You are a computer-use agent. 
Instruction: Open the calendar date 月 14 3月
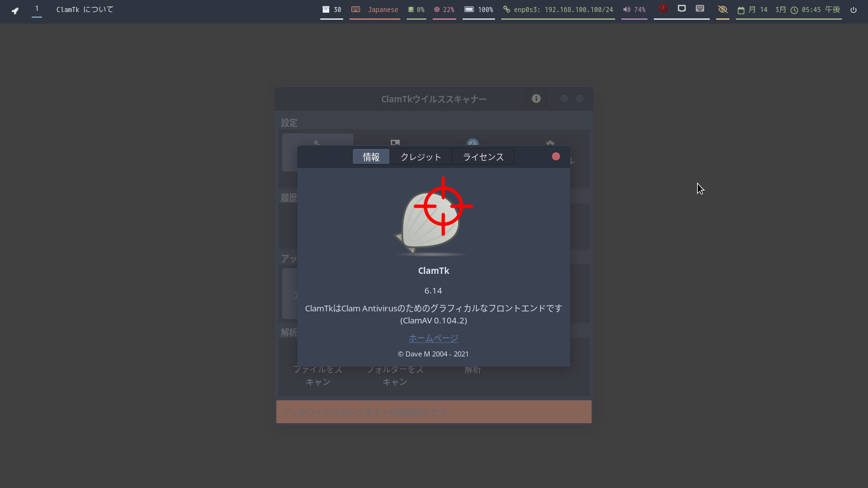(762, 10)
